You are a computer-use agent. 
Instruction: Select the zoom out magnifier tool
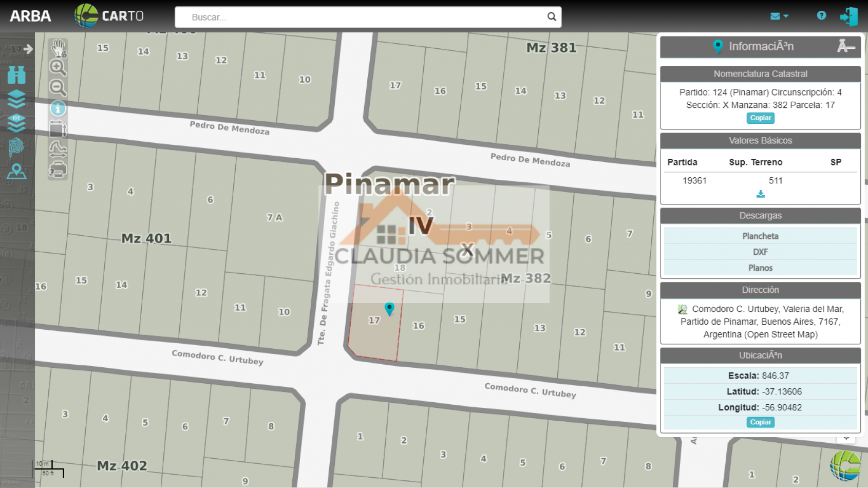coord(58,88)
